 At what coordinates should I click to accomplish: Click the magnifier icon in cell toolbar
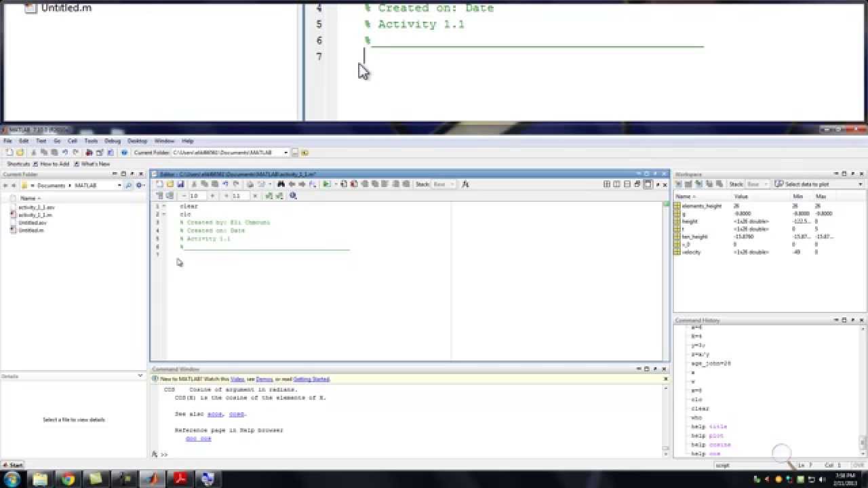(293, 196)
